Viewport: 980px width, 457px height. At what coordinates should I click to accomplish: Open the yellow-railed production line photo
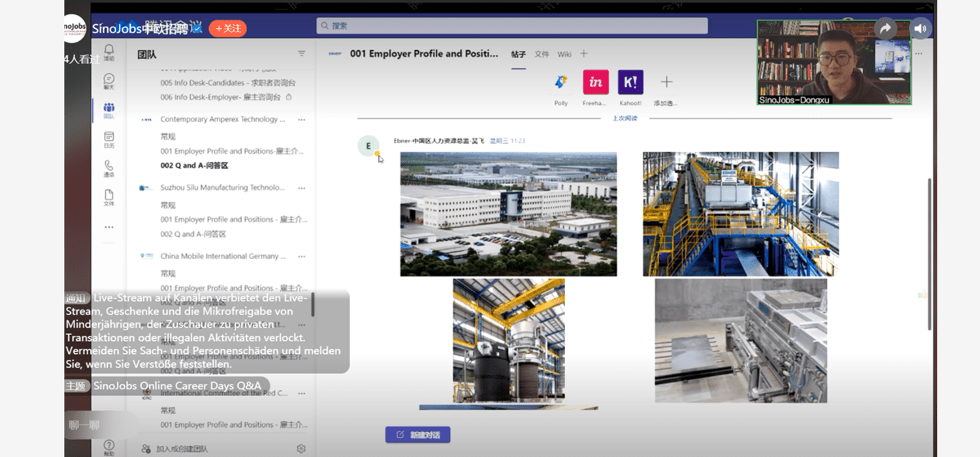741,214
